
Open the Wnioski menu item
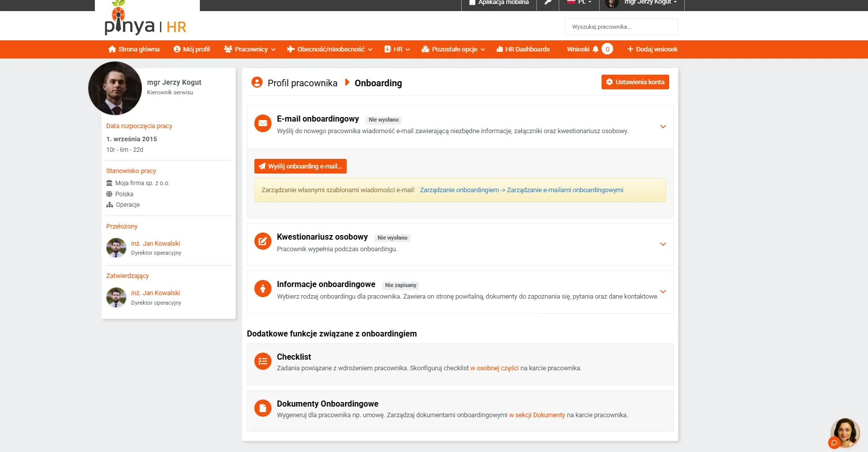(578, 49)
